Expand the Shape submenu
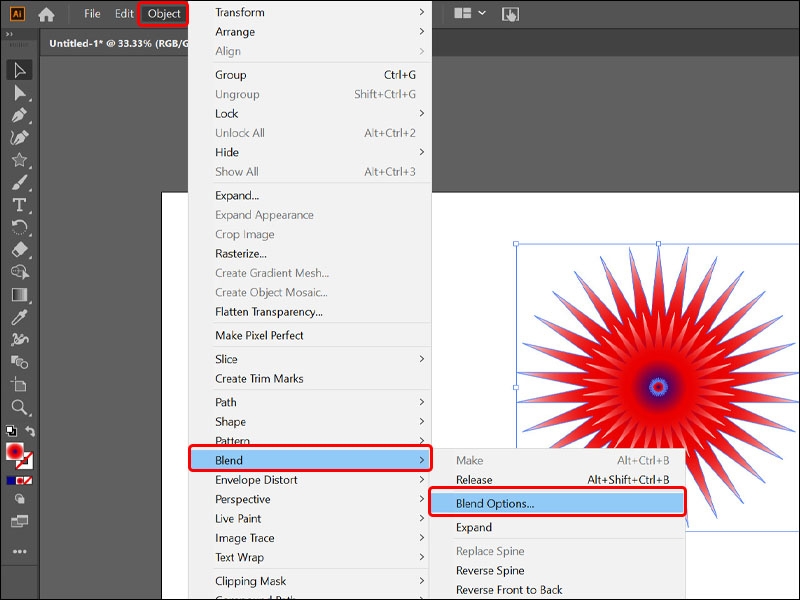Screen dimensions: 800x600 (x=310, y=421)
